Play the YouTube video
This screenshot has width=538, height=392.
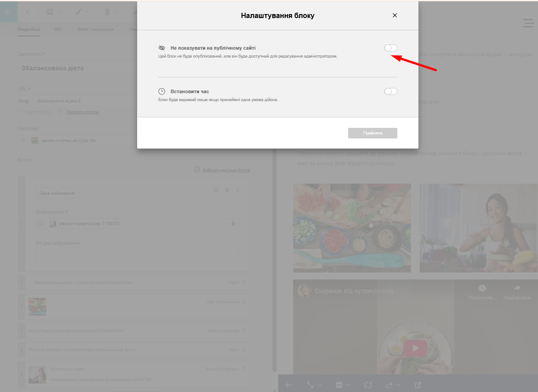pyautogui.click(x=416, y=348)
